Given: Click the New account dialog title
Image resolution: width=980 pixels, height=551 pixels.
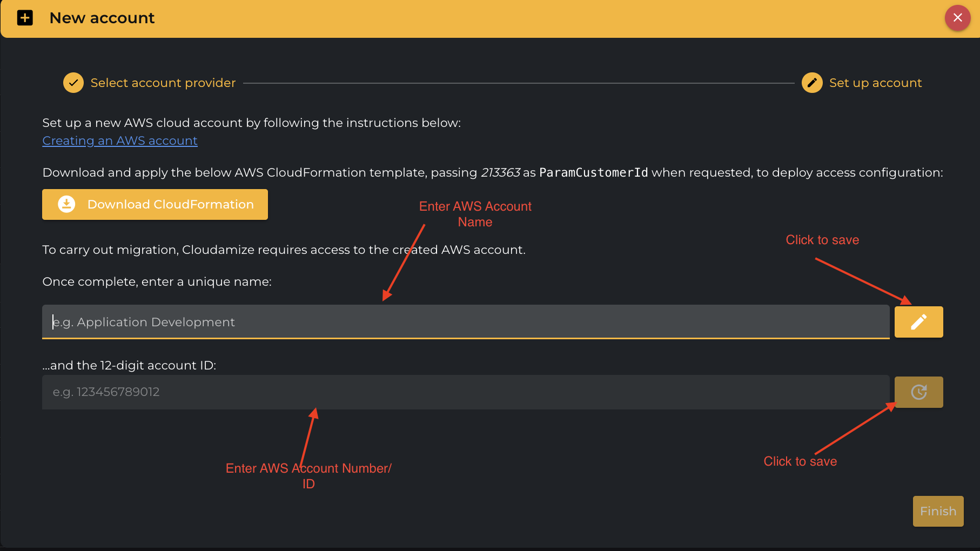Looking at the screenshot, I should 102,18.
